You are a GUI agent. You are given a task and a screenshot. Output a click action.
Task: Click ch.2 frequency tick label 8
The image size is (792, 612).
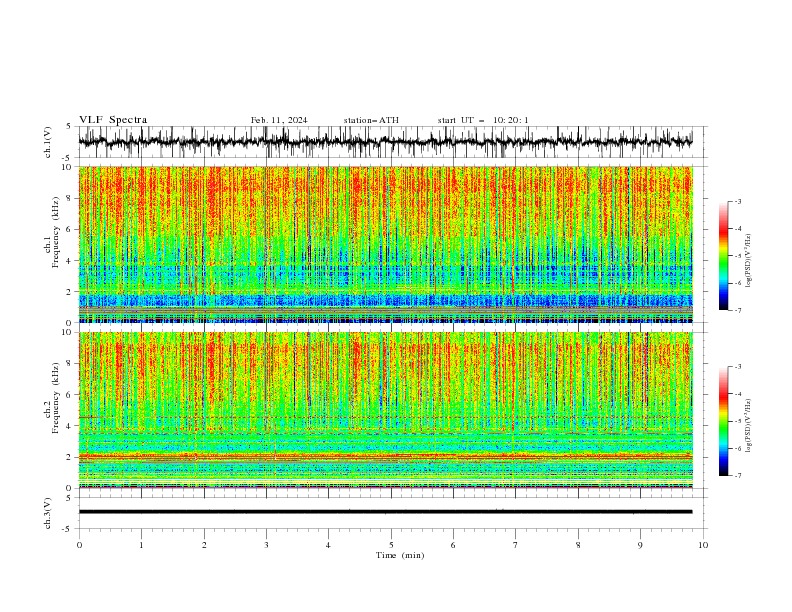[69, 364]
